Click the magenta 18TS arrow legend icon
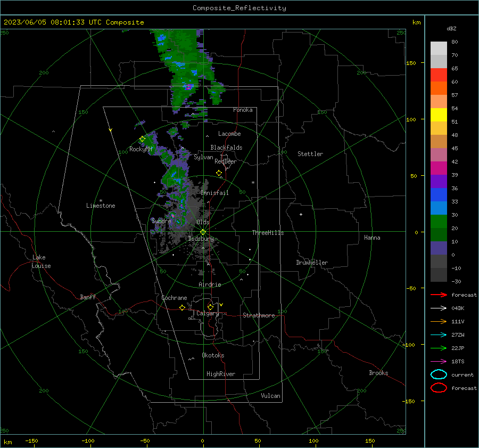The height and width of the screenshot is (448, 479). (x=439, y=362)
